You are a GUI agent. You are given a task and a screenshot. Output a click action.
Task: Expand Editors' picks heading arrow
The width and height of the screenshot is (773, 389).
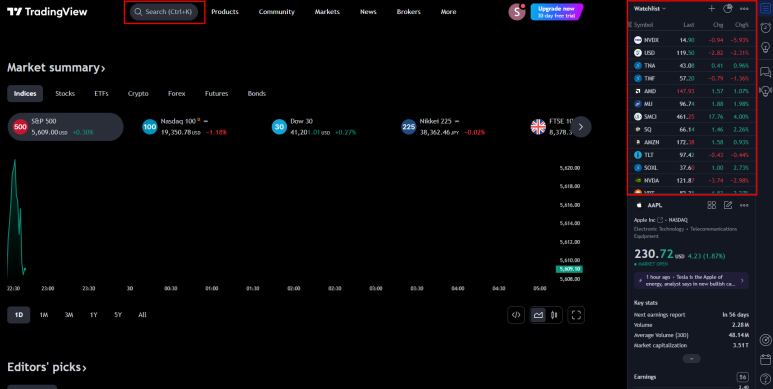pos(84,368)
